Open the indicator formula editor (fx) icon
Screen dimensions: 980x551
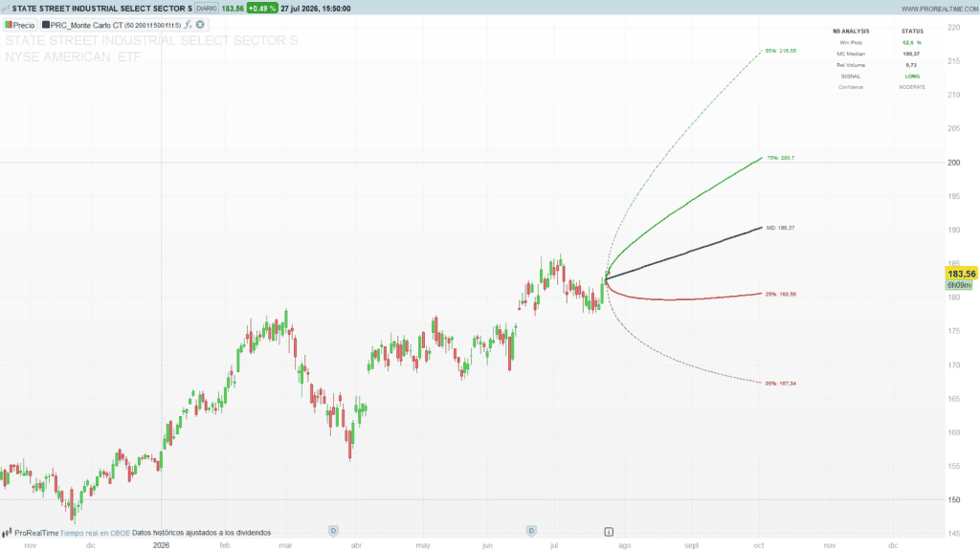click(x=188, y=25)
